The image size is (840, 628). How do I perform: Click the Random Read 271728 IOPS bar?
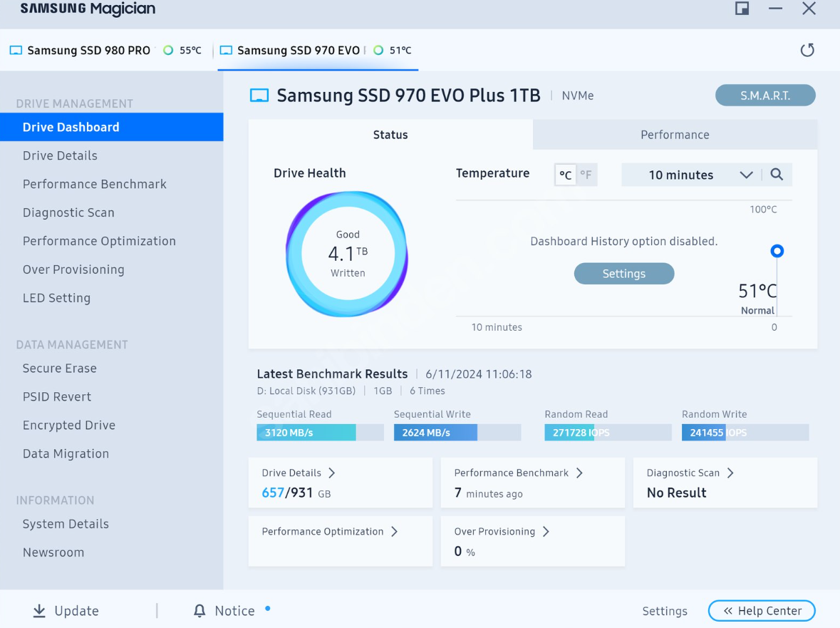click(x=608, y=433)
